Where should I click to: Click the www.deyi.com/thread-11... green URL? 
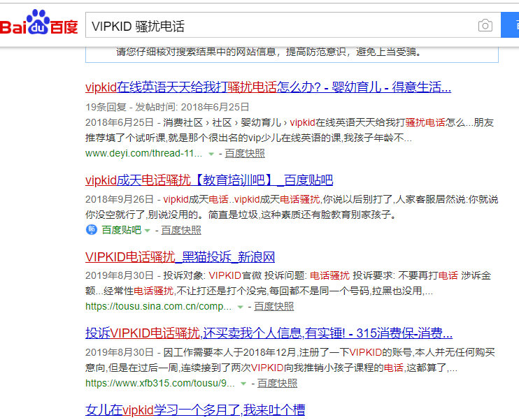coord(143,154)
